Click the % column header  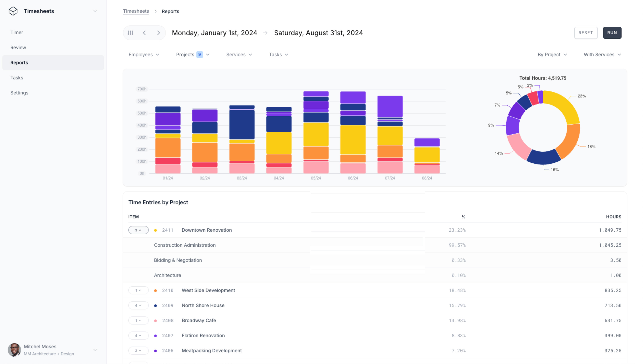click(x=463, y=217)
